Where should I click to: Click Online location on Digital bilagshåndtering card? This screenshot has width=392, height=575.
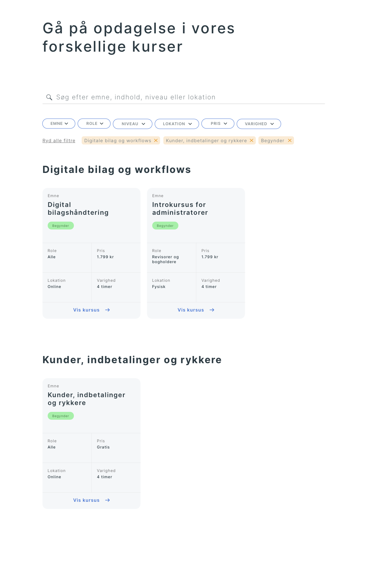pos(55,287)
